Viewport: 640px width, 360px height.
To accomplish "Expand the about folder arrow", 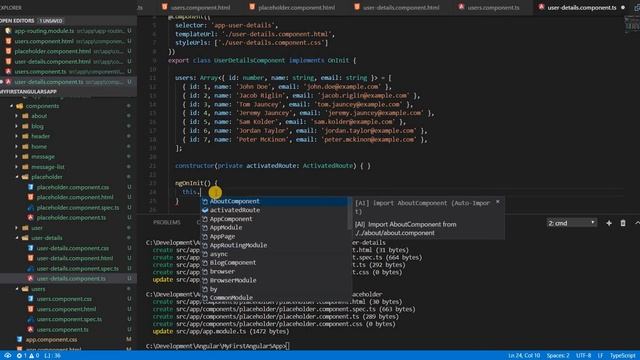I will tap(17, 116).
